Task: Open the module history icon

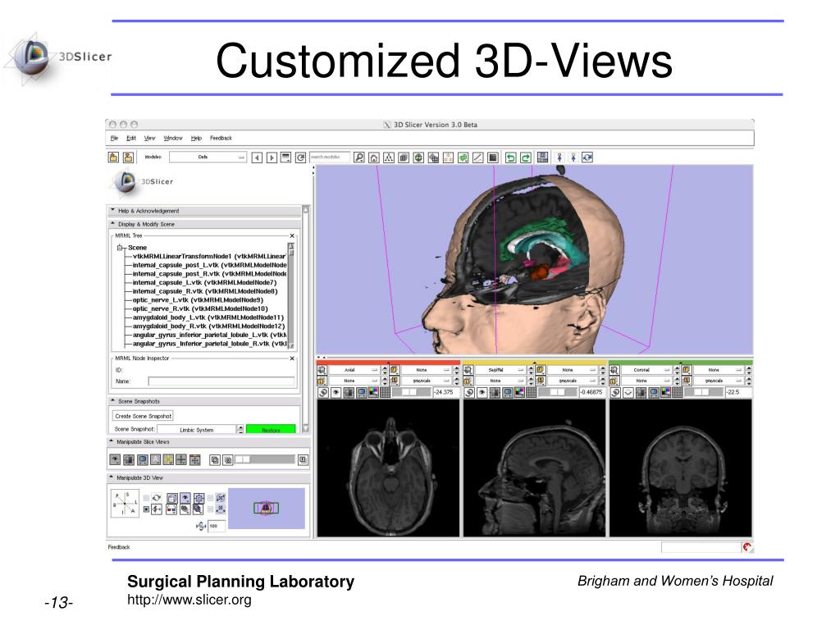Action: click(x=286, y=157)
